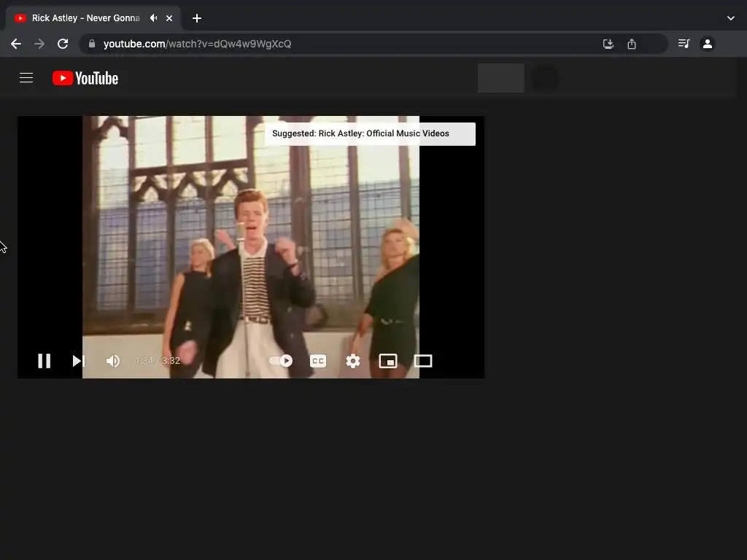Viewport: 747px width, 560px height.
Task: Turn on closed captions
Action: 318,361
